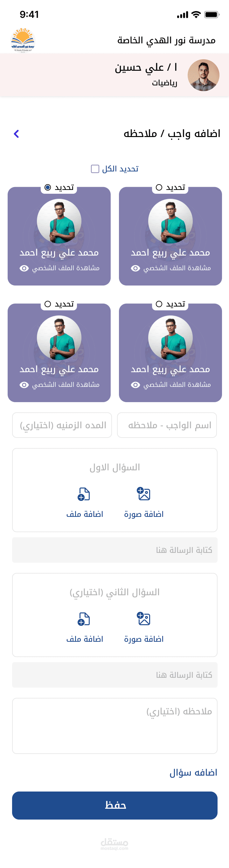Click bottom-left student's avatar photo
Viewport: 229px width, 868px height.
coord(59,338)
